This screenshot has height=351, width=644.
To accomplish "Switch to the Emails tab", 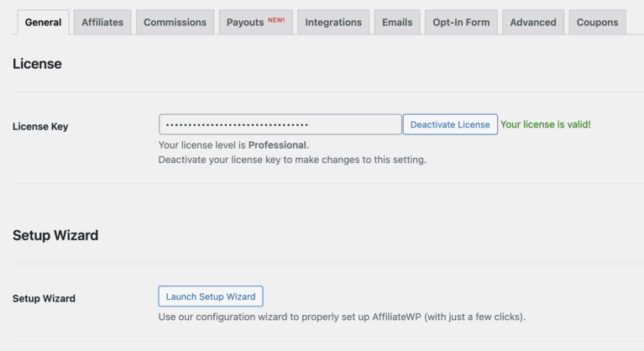I will [x=397, y=23].
